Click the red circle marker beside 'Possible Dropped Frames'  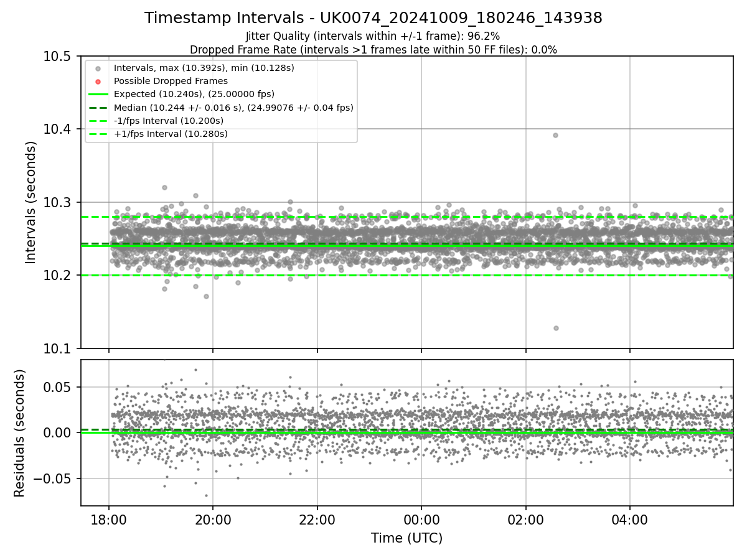tap(98, 81)
